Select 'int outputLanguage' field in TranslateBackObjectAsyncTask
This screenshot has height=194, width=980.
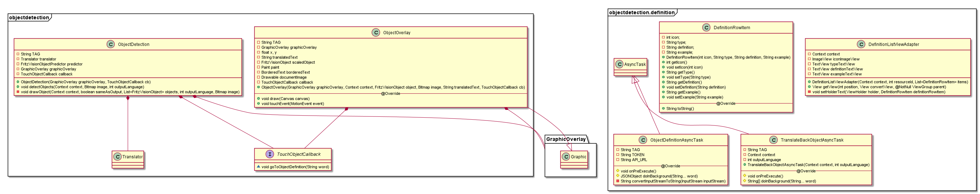(764, 160)
